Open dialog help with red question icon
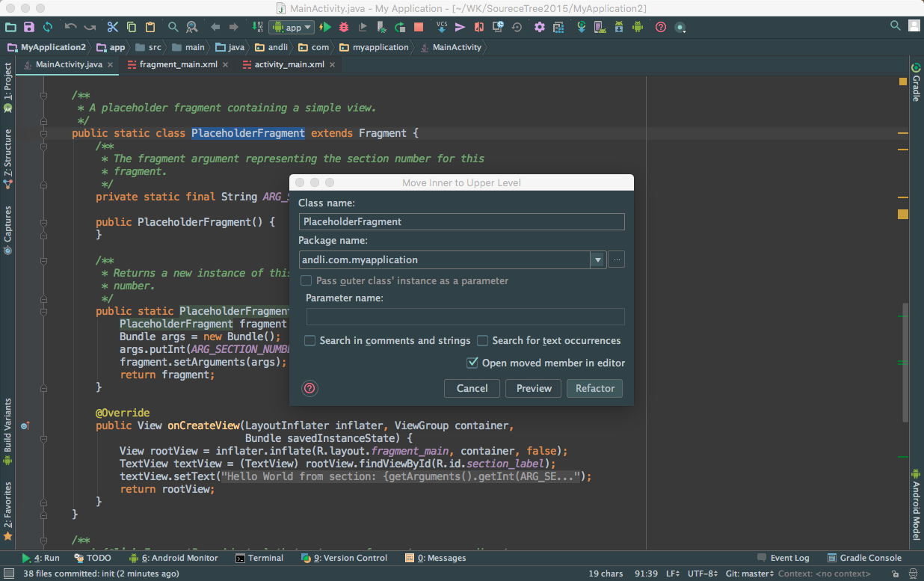 coord(309,388)
